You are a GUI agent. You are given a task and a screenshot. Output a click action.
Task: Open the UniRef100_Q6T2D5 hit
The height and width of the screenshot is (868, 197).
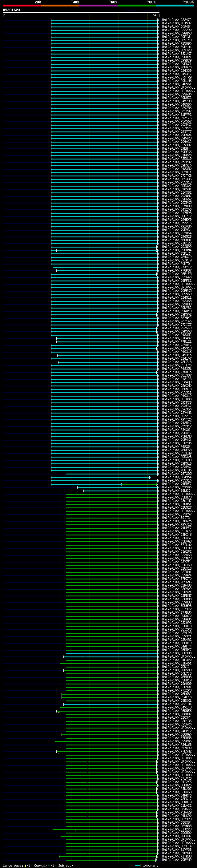(176, 474)
